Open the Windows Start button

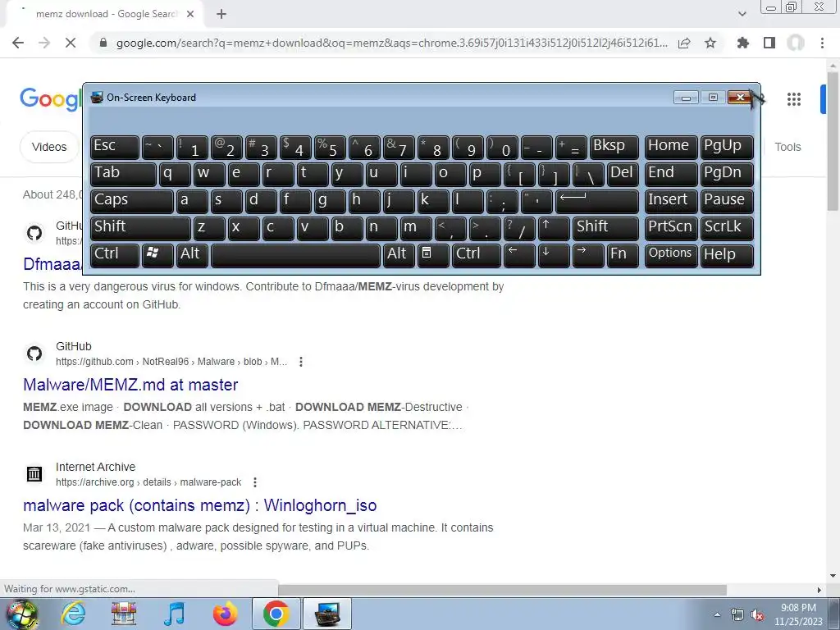(21, 614)
